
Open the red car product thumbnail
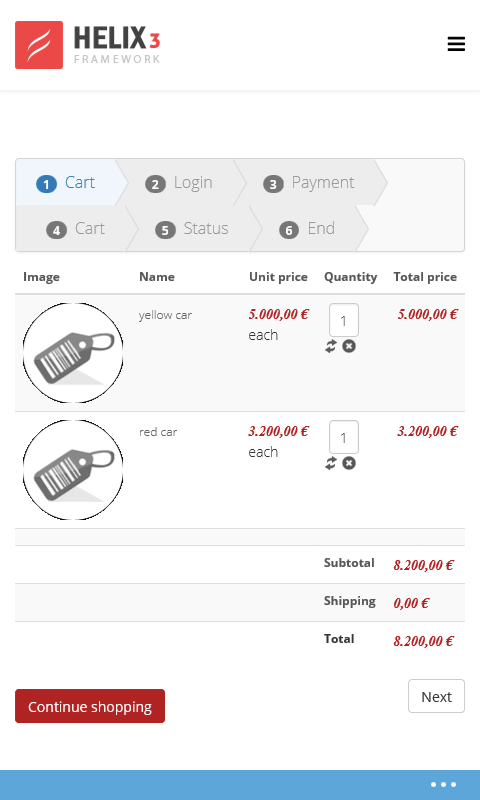pyautogui.click(x=73, y=470)
